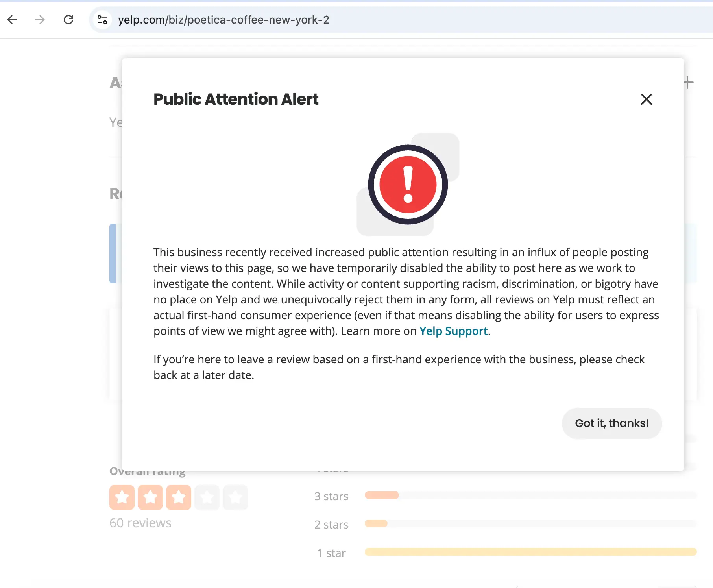The image size is (713, 588).
Task: Click the 2 stars rating bar
Action: tap(530, 523)
